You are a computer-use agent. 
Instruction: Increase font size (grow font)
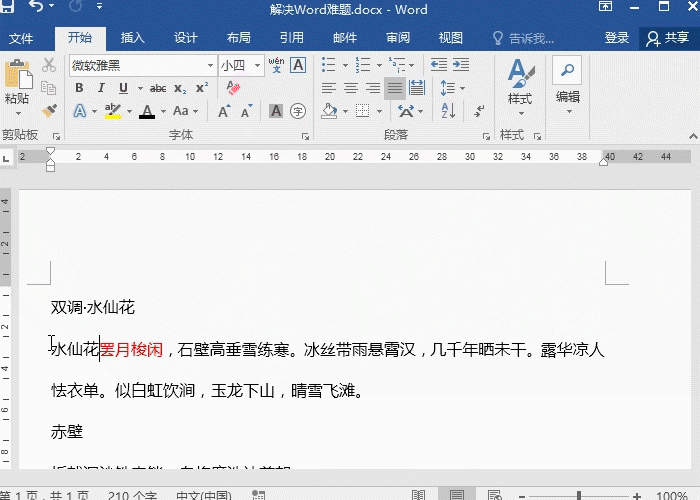coord(225,111)
